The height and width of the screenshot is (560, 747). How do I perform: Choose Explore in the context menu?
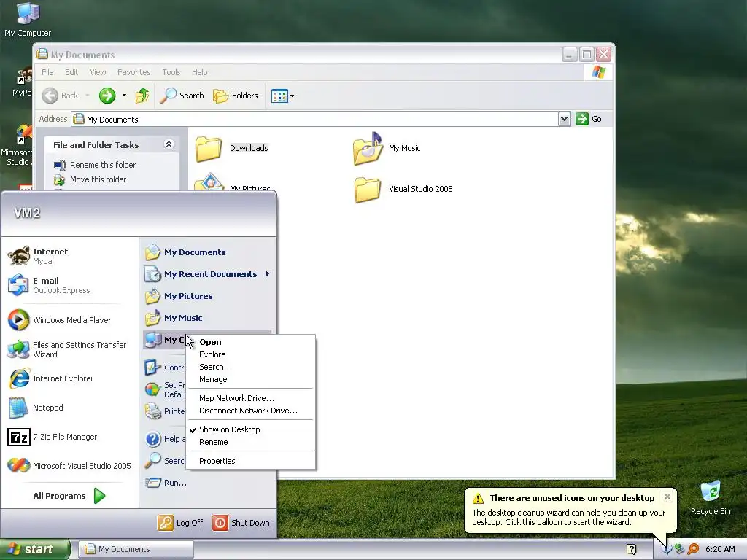251,354
